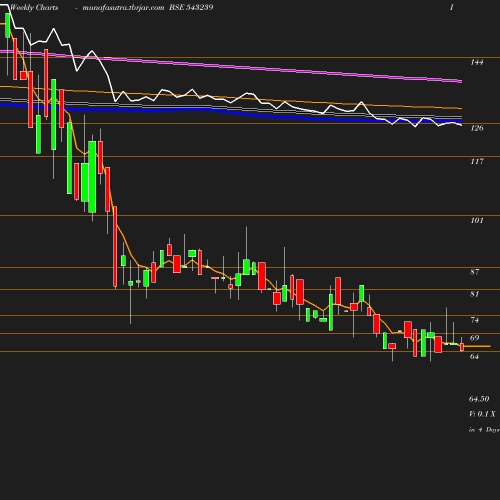
Task: Click the 64.50 last price value
Action: [479, 399]
